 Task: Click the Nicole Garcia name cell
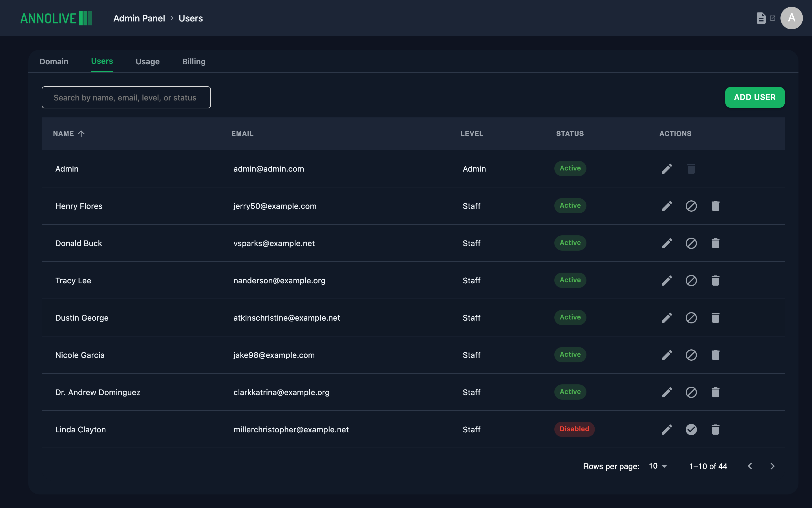(x=80, y=355)
